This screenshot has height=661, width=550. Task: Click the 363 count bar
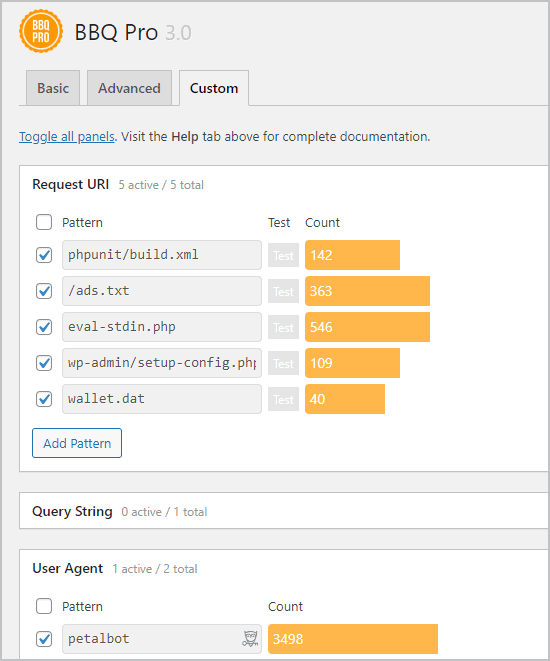(x=368, y=291)
